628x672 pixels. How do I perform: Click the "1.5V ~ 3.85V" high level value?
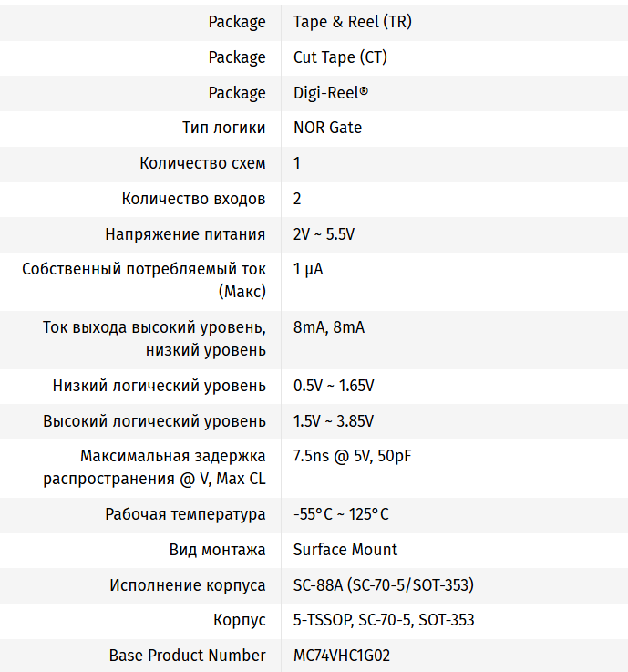pyautogui.click(x=334, y=421)
